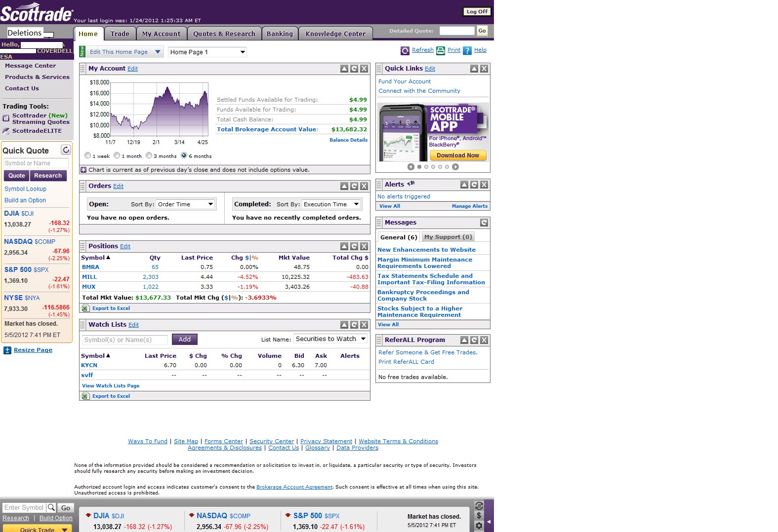Open the Balance Details link
778x532 pixels.
[x=348, y=140]
